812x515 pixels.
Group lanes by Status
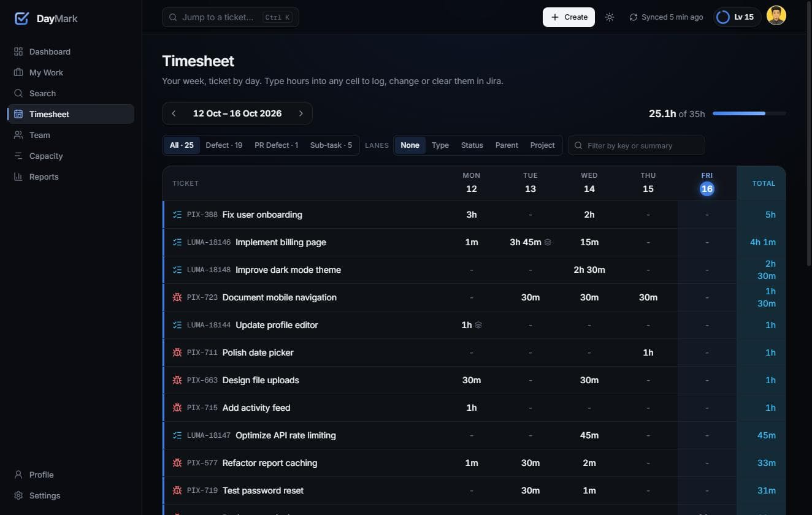(x=472, y=145)
